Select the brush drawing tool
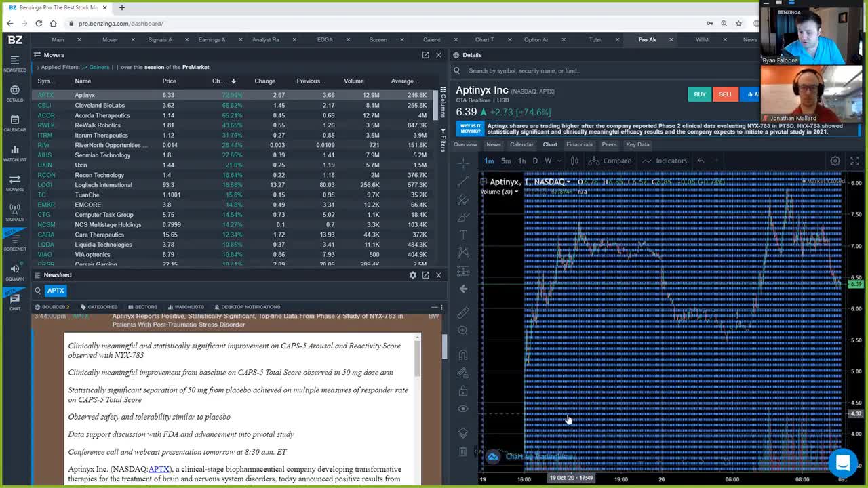868x488 pixels. tap(463, 218)
